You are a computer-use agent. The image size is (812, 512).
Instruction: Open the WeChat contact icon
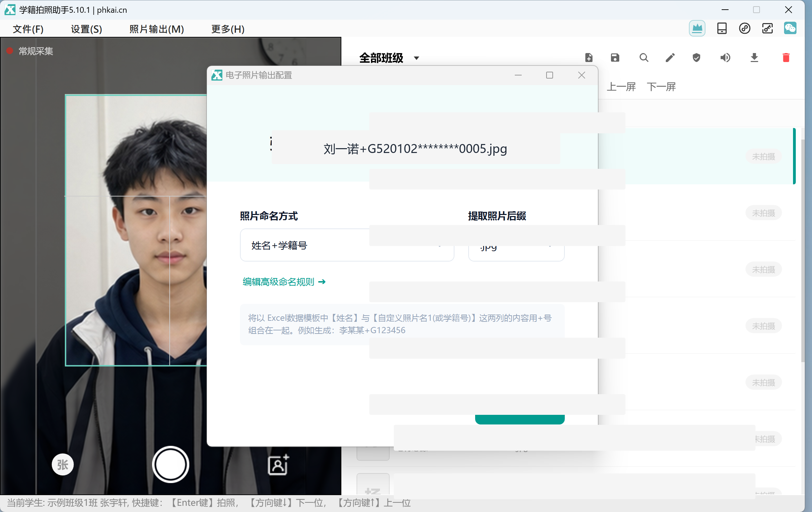pos(790,29)
